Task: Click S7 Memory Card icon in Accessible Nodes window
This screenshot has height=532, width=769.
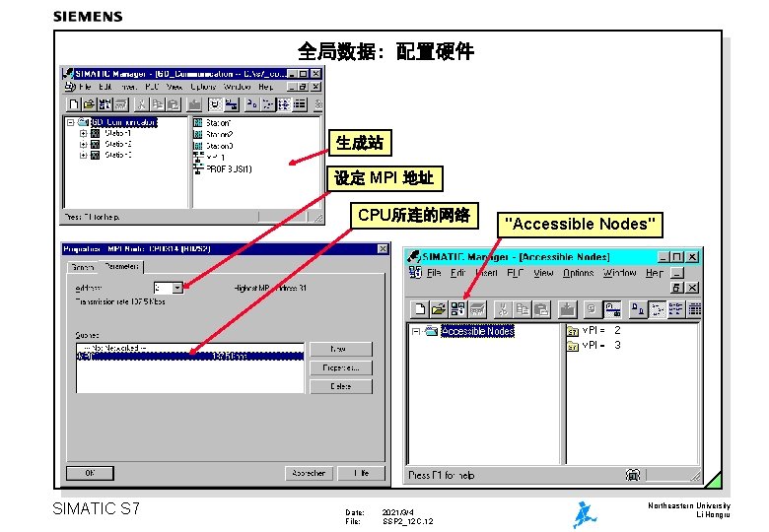Action: click(477, 308)
